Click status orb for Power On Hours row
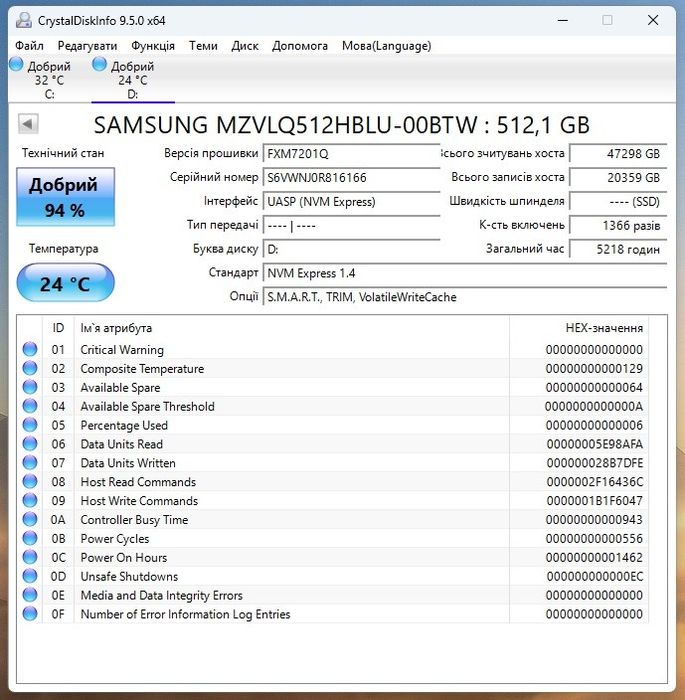 [x=30, y=557]
